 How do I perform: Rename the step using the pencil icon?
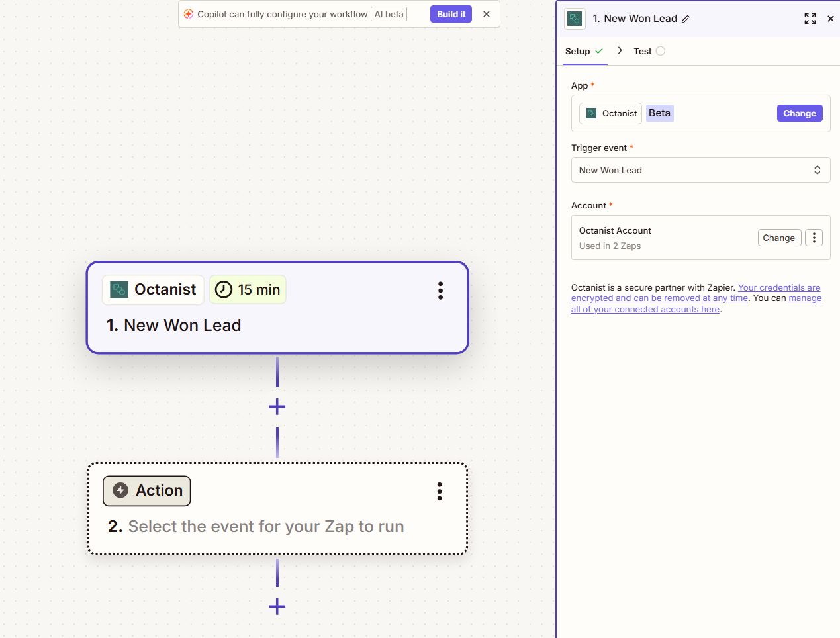[x=686, y=19]
